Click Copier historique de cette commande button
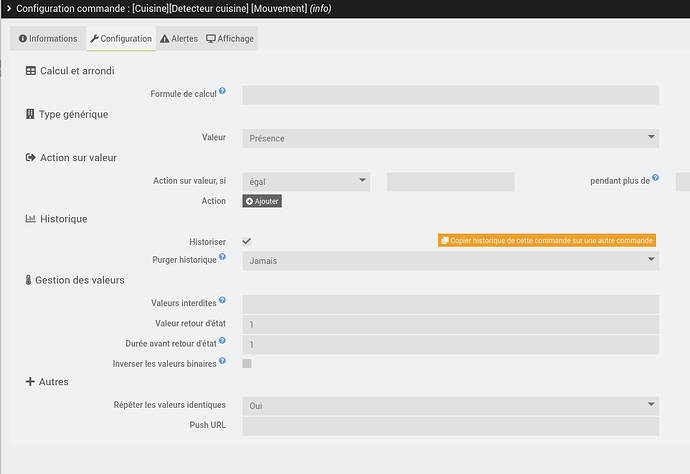This screenshot has width=690, height=474. [x=547, y=240]
